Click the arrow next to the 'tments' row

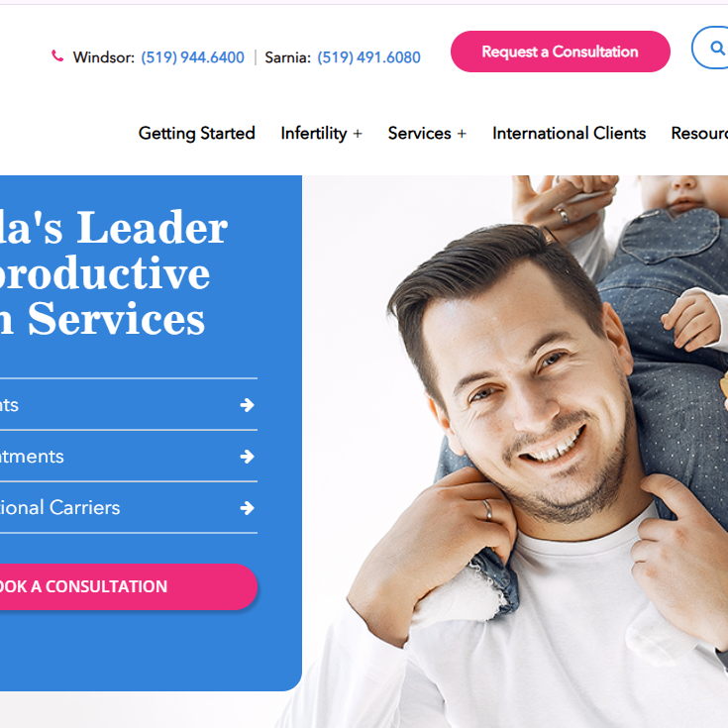pyautogui.click(x=247, y=457)
